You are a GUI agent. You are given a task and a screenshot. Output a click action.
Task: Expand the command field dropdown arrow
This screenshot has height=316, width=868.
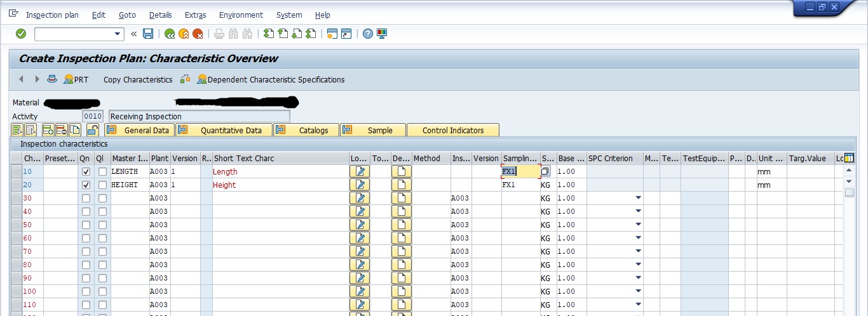(118, 34)
